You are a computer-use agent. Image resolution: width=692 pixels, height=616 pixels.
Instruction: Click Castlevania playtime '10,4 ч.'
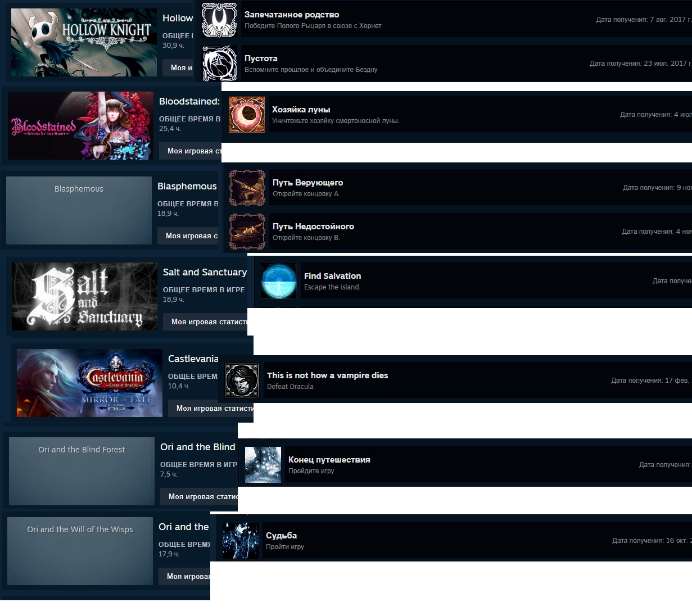pos(179,386)
